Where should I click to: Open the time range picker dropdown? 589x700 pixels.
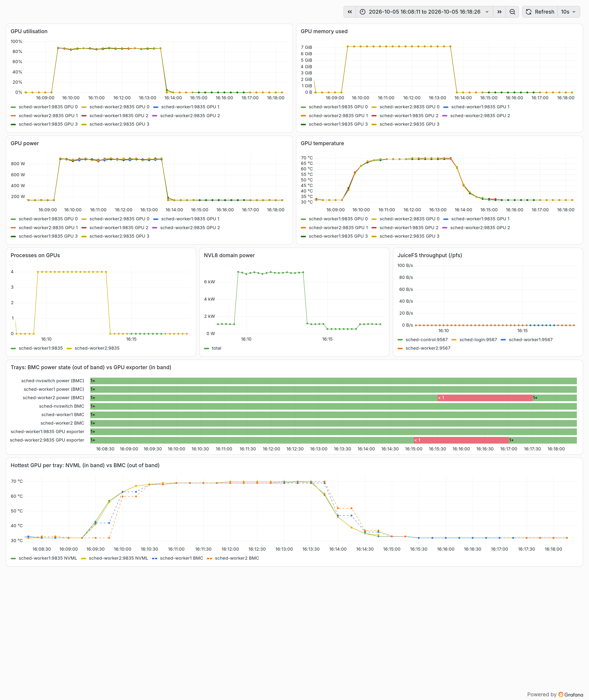(424, 12)
